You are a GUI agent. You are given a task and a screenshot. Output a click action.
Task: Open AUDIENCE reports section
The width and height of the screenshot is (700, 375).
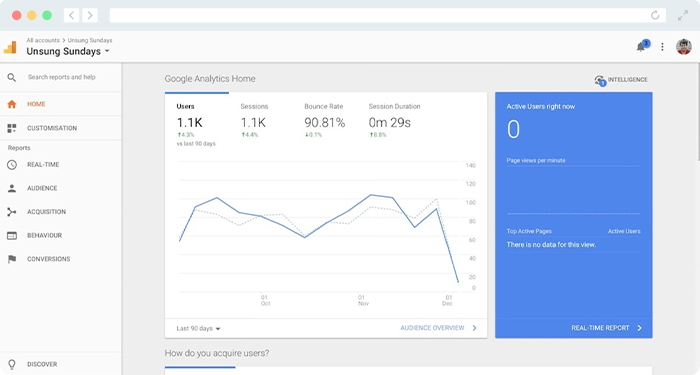click(x=42, y=188)
